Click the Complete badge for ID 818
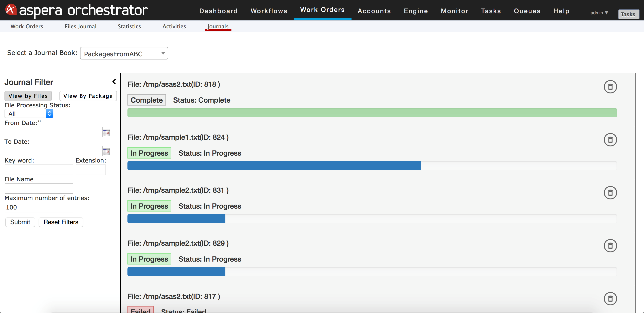This screenshot has width=644, height=313. (x=146, y=100)
